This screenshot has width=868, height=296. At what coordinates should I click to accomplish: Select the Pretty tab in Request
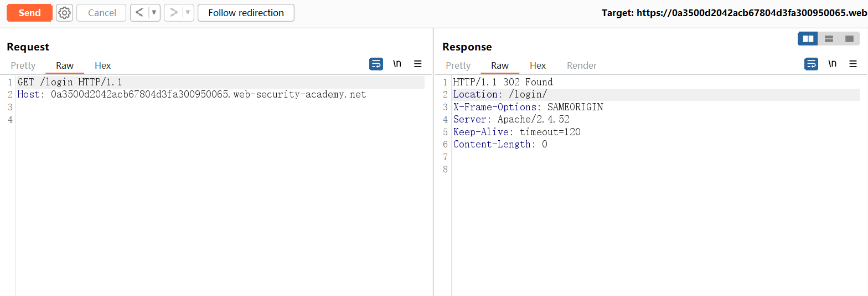pos(23,65)
